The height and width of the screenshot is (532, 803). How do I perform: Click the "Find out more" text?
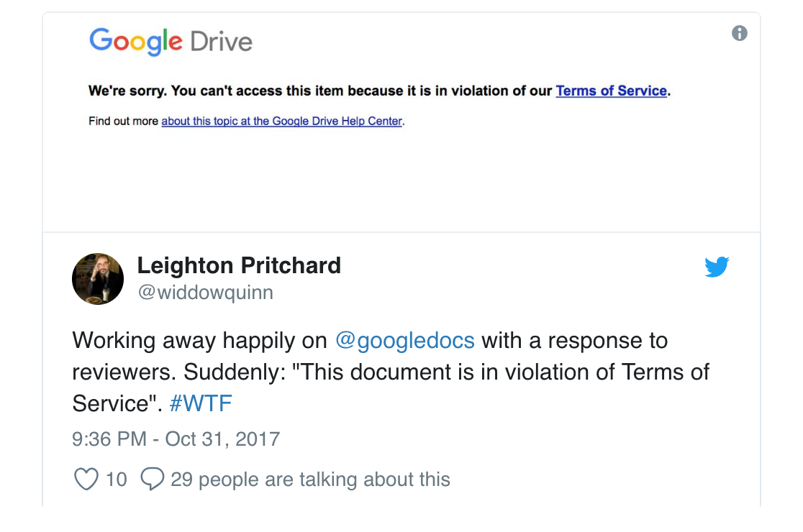tap(123, 121)
